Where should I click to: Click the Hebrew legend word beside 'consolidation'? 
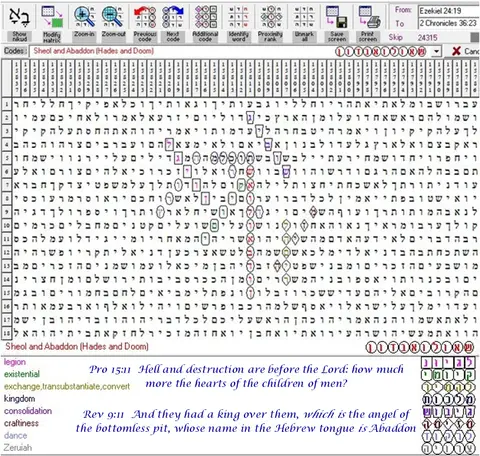pos(448,412)
